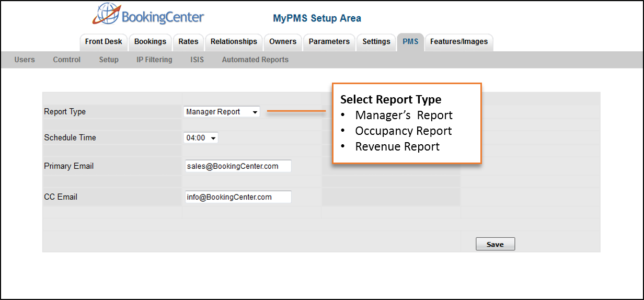
Task: Click the Schedule Time label
Action: click(x=70, y=138)
